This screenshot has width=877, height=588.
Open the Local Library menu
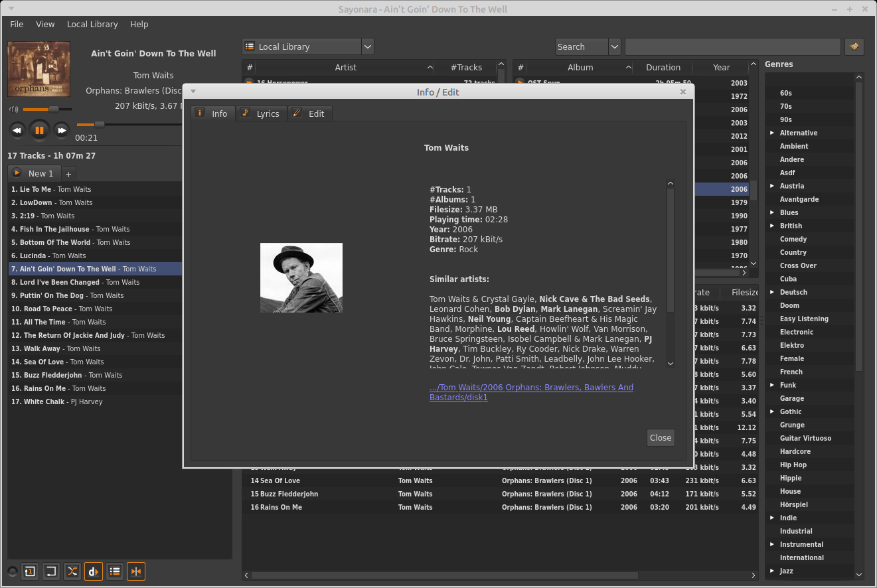(92, 24)
